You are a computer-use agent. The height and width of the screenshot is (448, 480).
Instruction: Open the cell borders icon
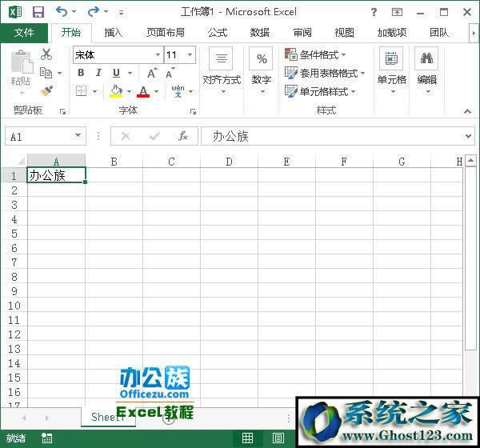tap(81, 91)
